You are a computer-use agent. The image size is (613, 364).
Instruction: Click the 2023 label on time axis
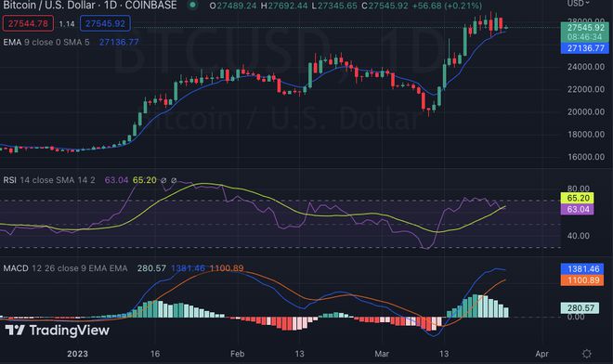coord(77,354)
